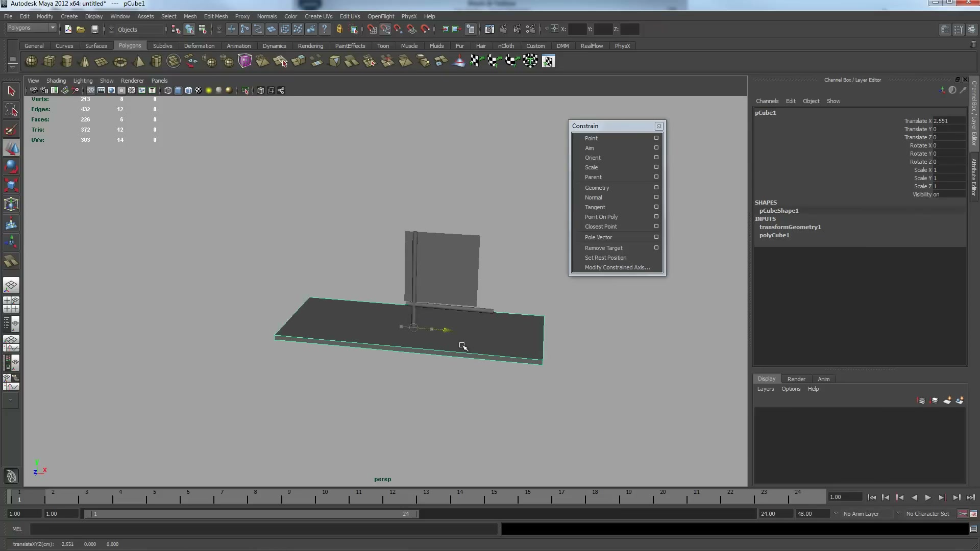
Task: Click the open scene folder icon
Action: tap(81, 29)
